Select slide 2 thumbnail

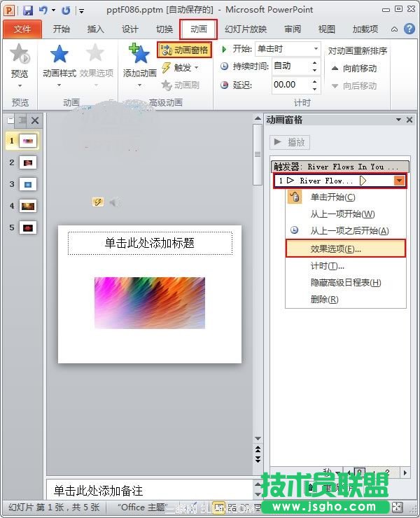(28, 162)
